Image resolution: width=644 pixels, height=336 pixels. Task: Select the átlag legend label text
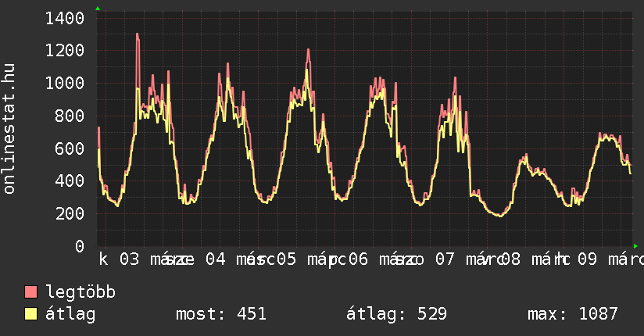tap(70, 314)
